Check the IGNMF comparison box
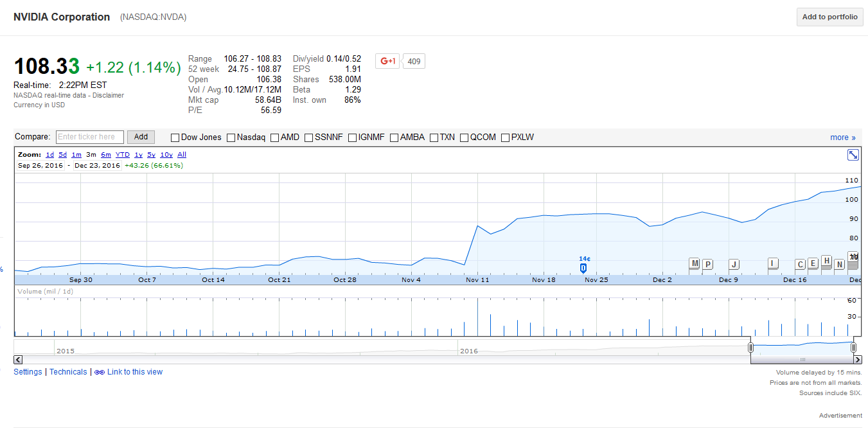This screenshot has height=433, width=868. click(x=352, y=137)
